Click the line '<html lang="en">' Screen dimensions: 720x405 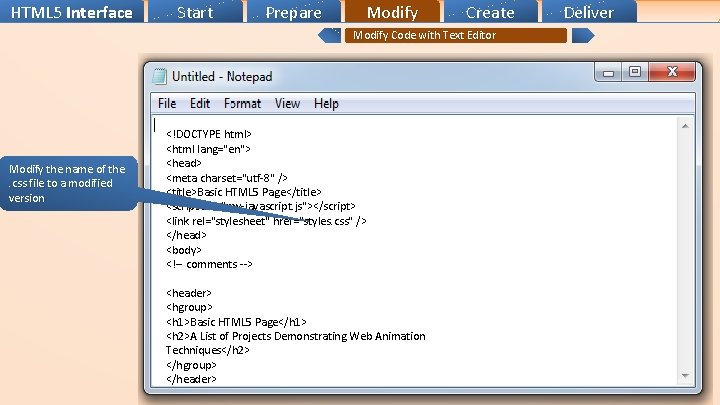(208, 149)
